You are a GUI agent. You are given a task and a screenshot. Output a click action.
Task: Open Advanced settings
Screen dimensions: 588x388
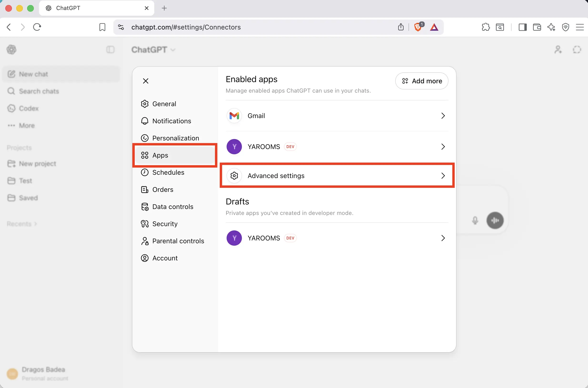click(276, 176)
